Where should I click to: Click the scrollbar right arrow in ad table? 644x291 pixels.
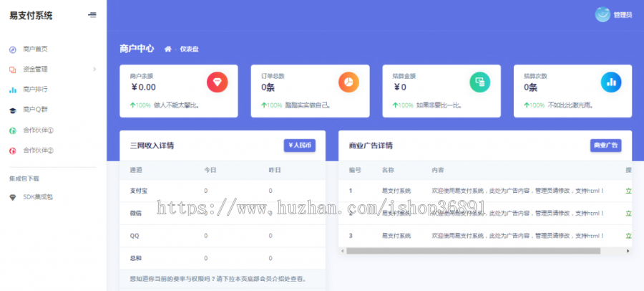628,251
